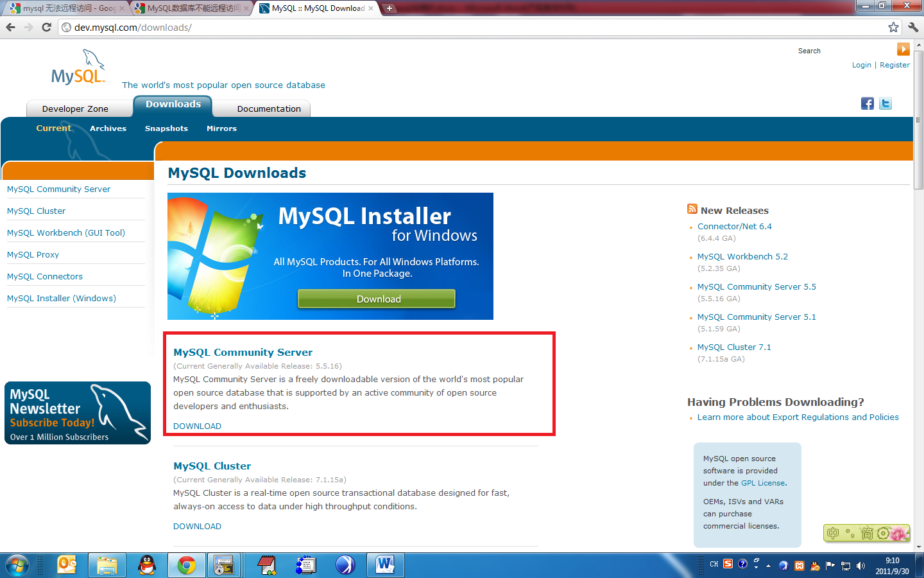Click the GPL License link
924x578 pixels.
[x=762, y=483]
